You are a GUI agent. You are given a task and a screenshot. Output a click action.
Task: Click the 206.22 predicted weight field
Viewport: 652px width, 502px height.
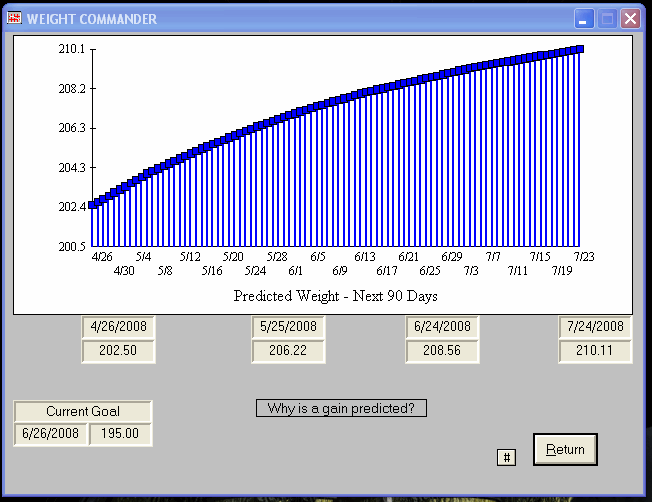point(287,351)
